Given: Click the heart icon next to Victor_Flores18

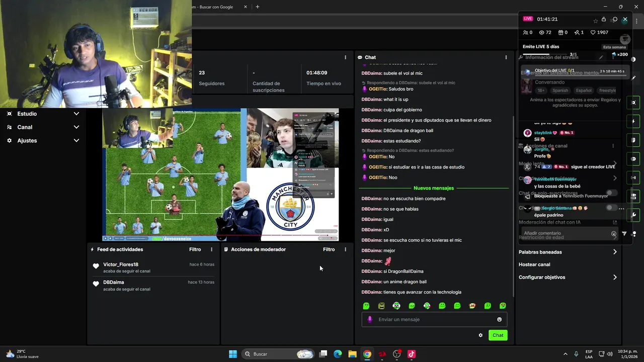Looking at the screenshot, I should pos(96,266).
